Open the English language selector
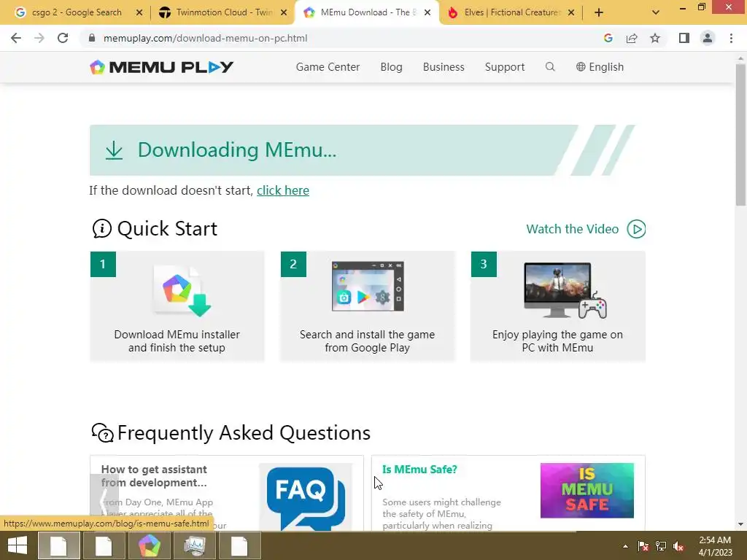 click(600, 67)
